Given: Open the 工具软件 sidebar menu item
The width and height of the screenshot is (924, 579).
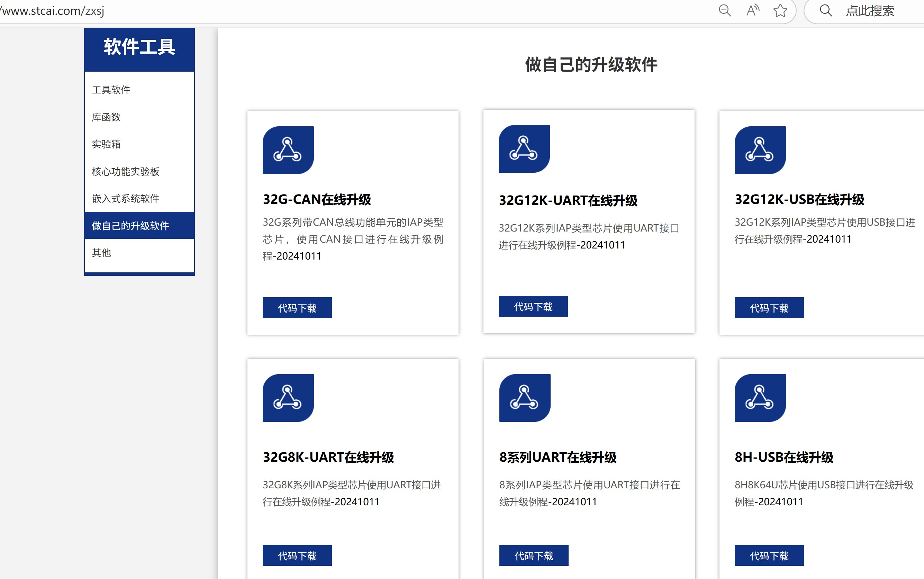Looking at the screenshot, I should (111, 89).
